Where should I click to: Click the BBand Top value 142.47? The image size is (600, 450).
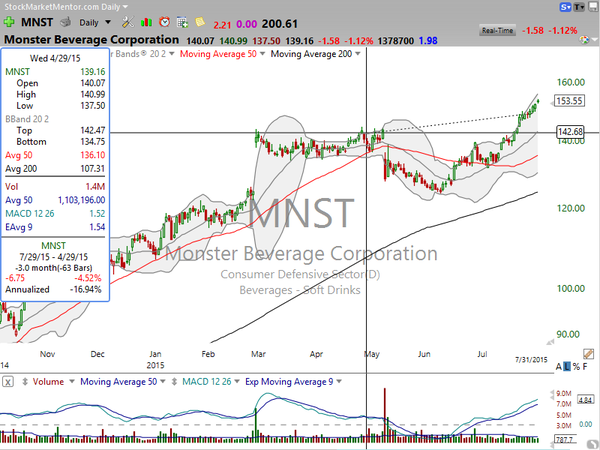coord(93,130)
